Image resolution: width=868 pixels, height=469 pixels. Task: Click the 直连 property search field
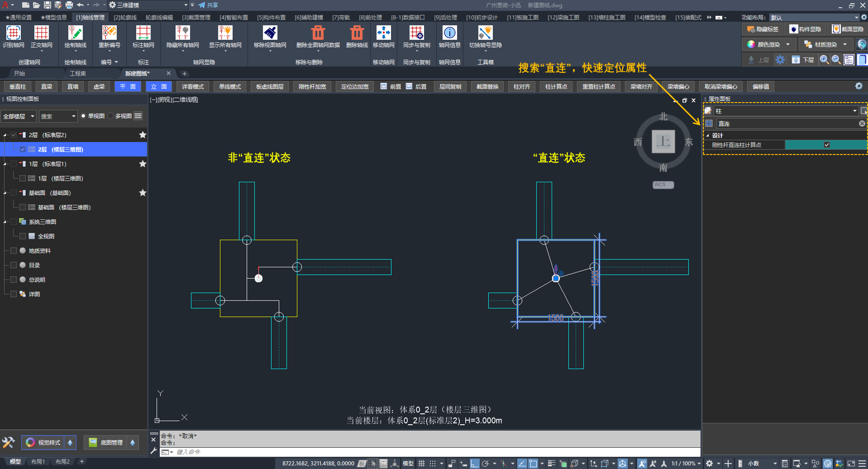tap(787, 123)
